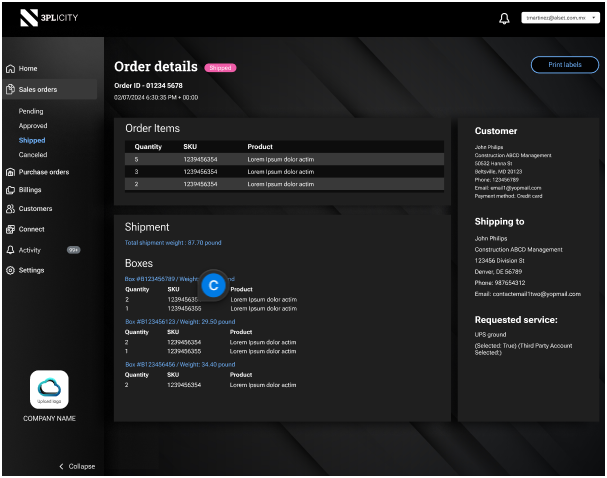Image resolution: width=607 pixels, height=478 pixels.
Task: Select the Approved sub-item
Action: (x=33, y=126)
